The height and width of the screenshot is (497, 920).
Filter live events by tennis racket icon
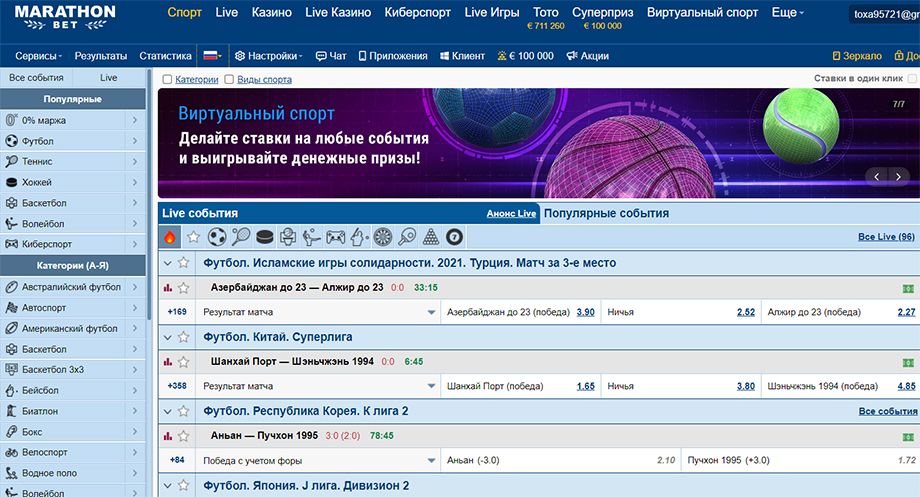point(241,237)
